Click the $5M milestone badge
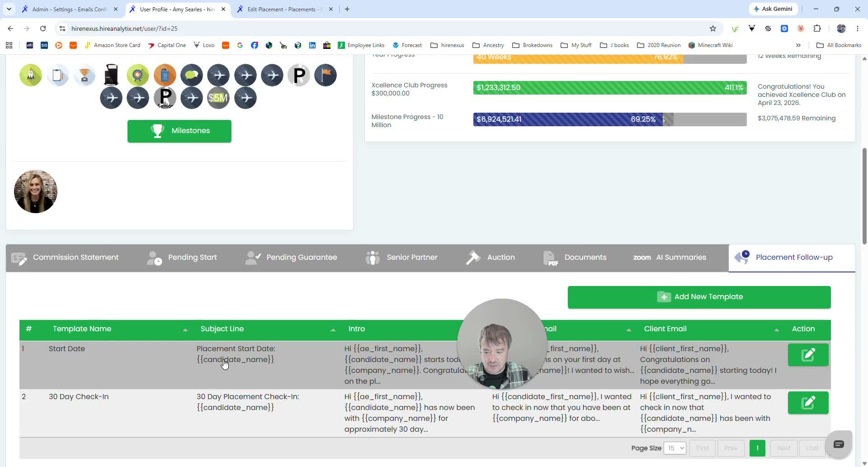This screenshot has height=467, width=868. [218, 98]
